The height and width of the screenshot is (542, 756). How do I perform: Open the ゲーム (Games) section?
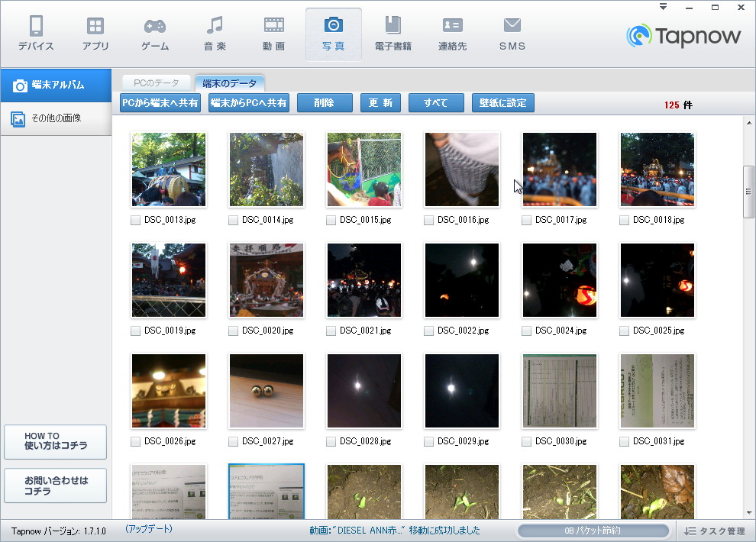tap(155, 34)
